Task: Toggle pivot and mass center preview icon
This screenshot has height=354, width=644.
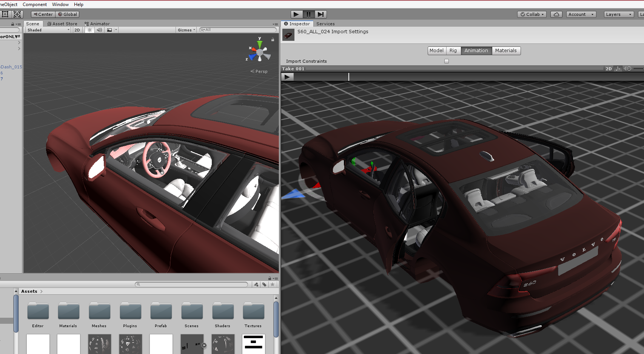Action: (x=618, y=69)
